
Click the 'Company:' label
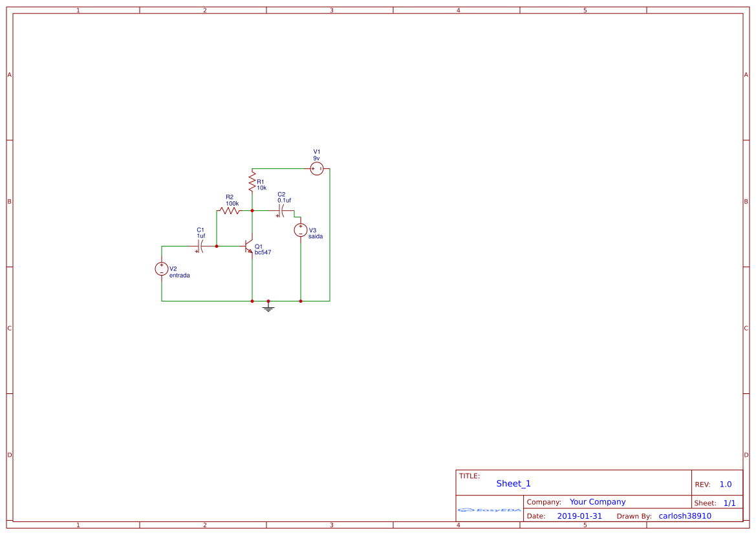coord(544,502)
